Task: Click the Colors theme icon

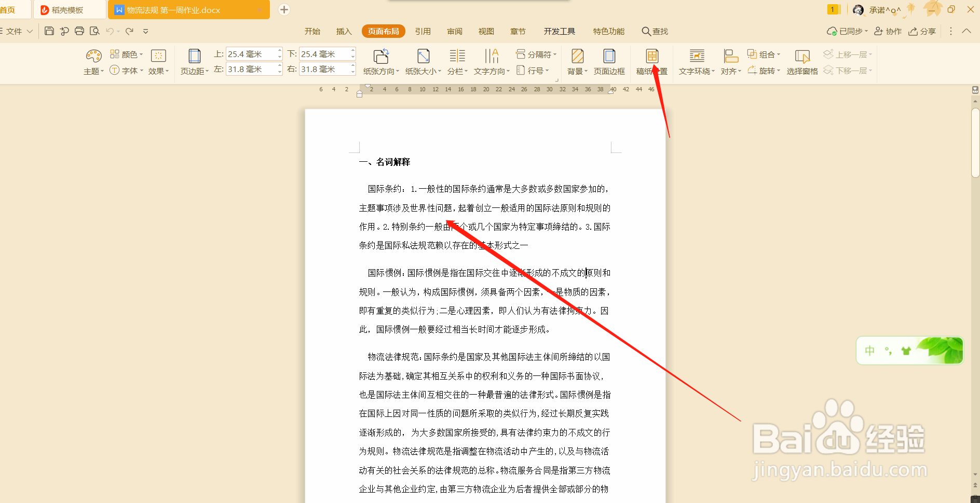Action: point(115,54)
